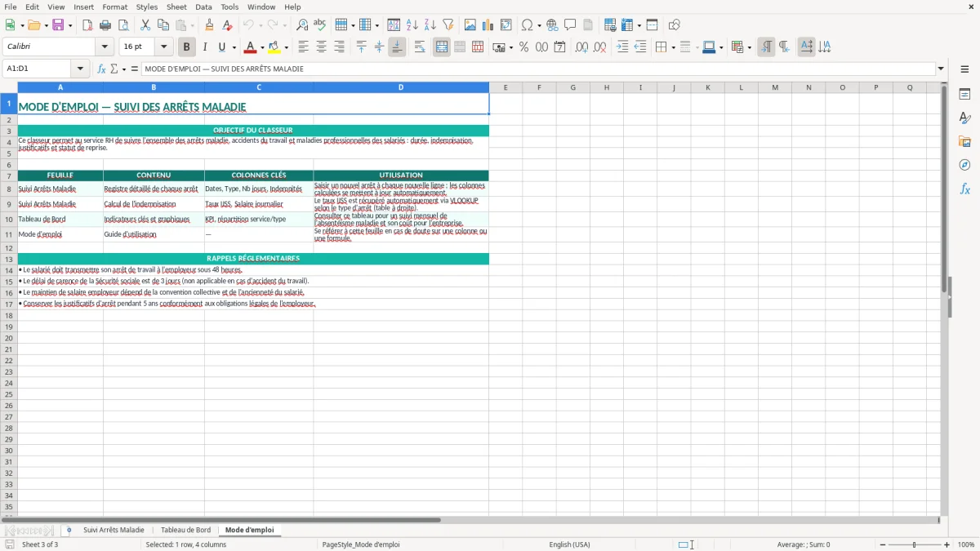980x551 pixels.
Task: Sort ascending icon
Action: click(x=412, y=25)
